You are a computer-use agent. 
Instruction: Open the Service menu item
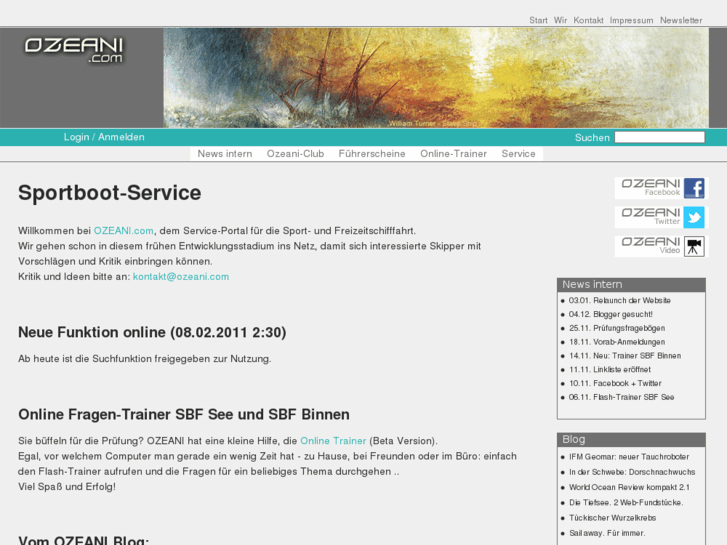point(518,154)
